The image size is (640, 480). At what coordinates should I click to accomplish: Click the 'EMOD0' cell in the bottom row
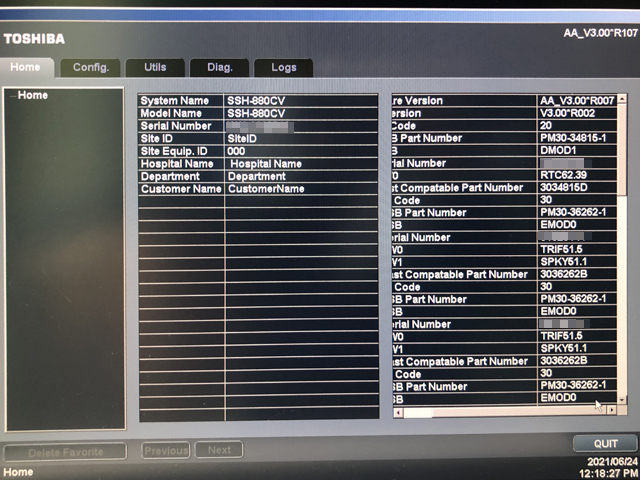point(577,398)
